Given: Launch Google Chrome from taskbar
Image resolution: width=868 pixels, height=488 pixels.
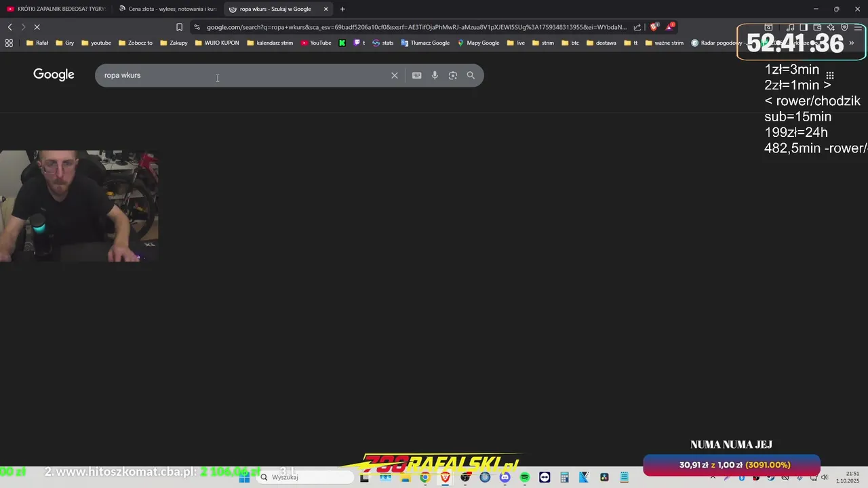Looking at the screenshot, I should [425, 477].
